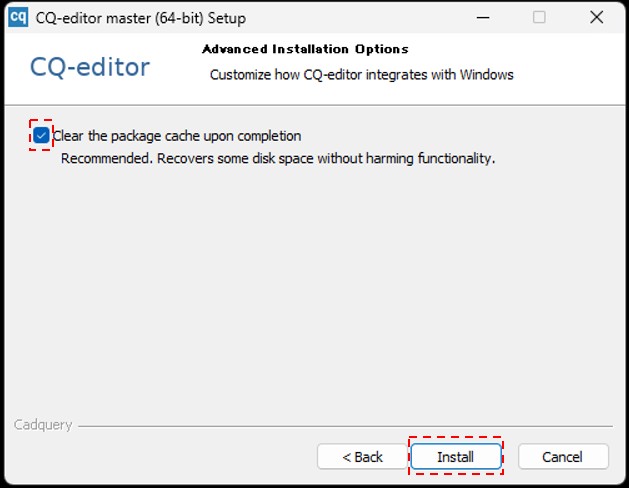The image size is (629, 488).
Task: Close the setup window with X
Action: click(596, 17)
